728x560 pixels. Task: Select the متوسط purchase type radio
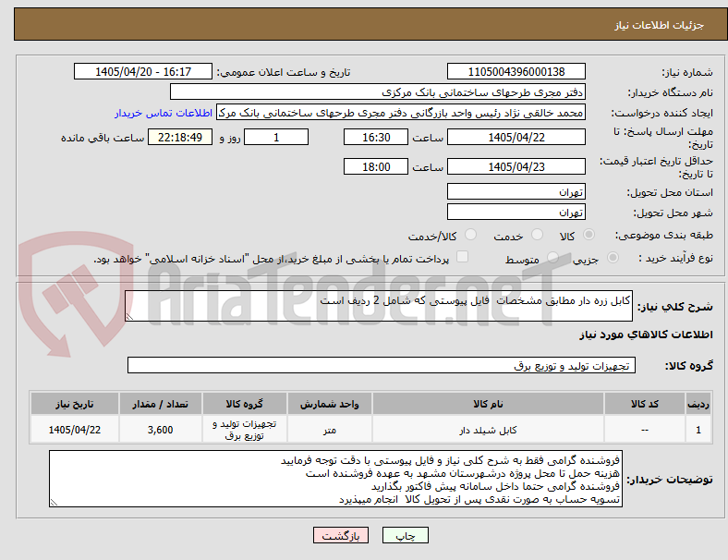pos(552,257)
